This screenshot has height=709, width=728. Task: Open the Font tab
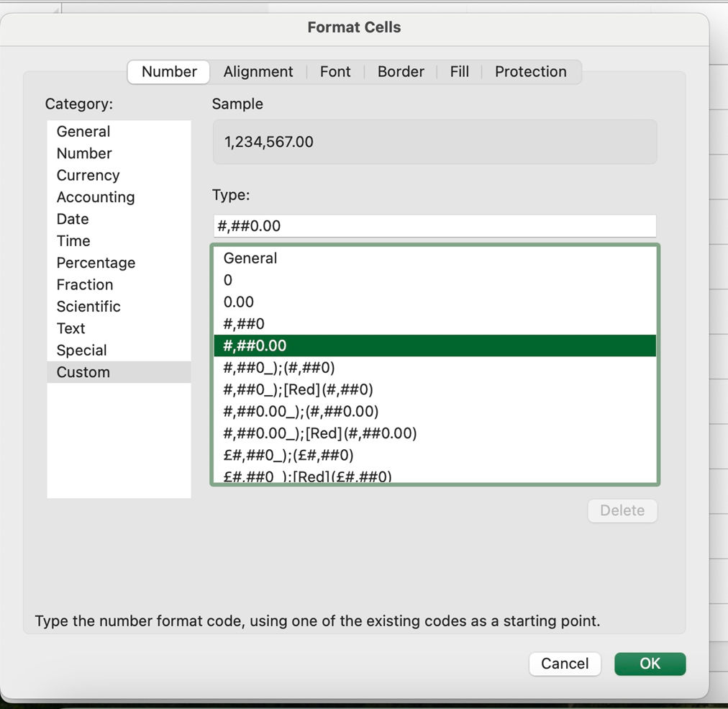click(335, 71)
